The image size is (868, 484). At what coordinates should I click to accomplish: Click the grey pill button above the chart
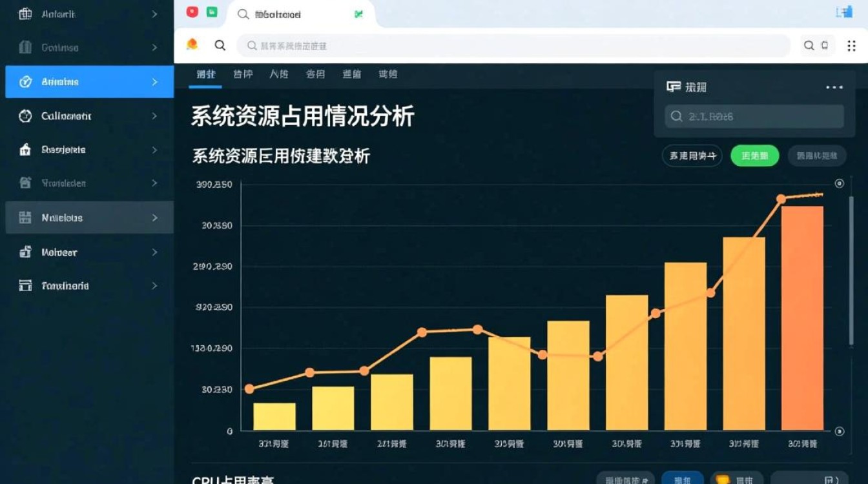coord(817,156)
